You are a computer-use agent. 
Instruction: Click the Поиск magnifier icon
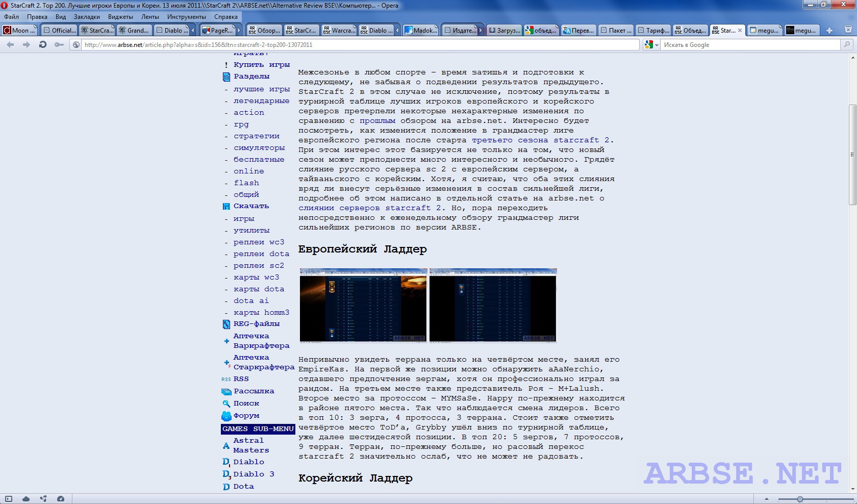[226, 404]
